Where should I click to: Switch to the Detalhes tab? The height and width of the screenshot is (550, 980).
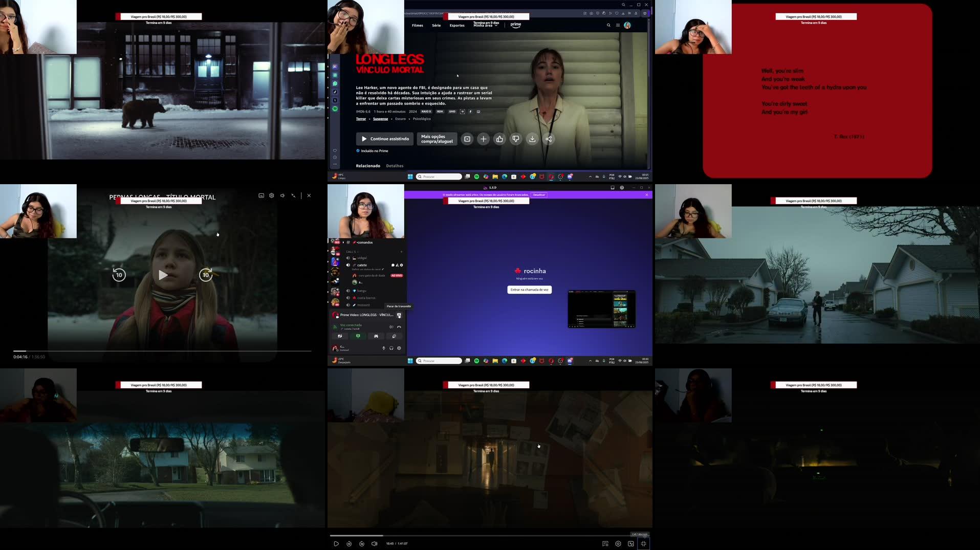[395, 166]
